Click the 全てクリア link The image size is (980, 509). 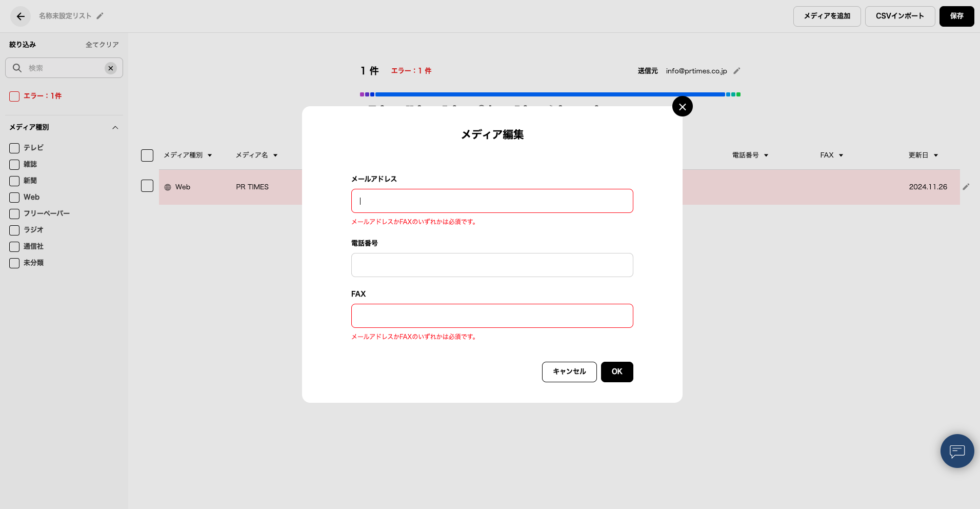click(102, 45)
